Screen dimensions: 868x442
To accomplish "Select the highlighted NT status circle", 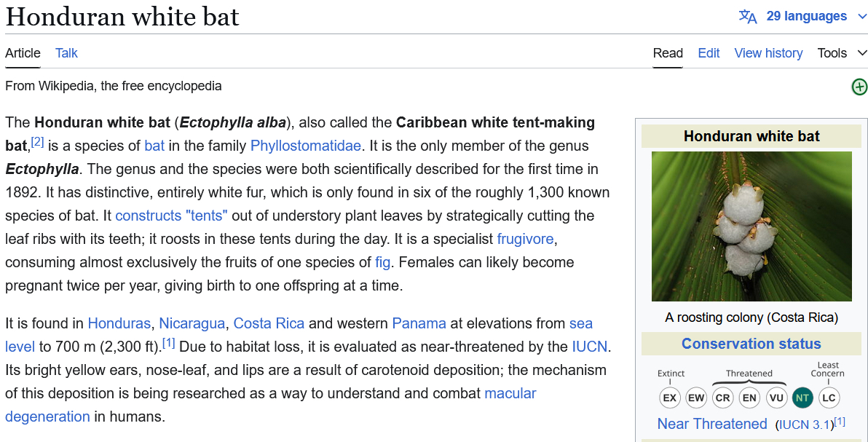I will [x=802, y=398].
